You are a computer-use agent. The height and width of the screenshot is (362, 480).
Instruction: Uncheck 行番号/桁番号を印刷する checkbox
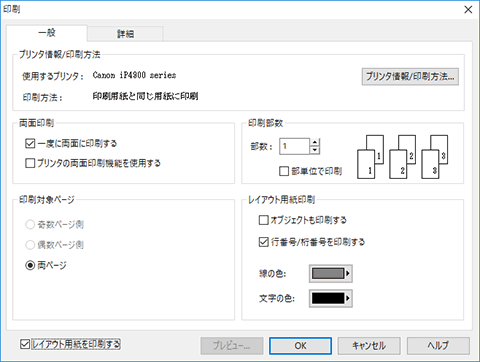pyautogui.click(x=264, y=242)
